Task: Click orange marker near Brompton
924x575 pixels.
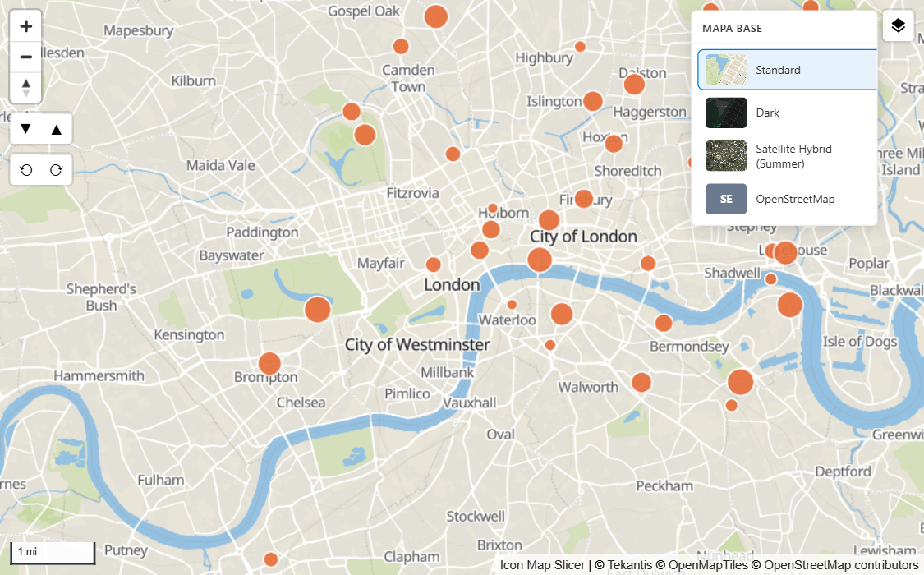Action: tap(269, 364)
